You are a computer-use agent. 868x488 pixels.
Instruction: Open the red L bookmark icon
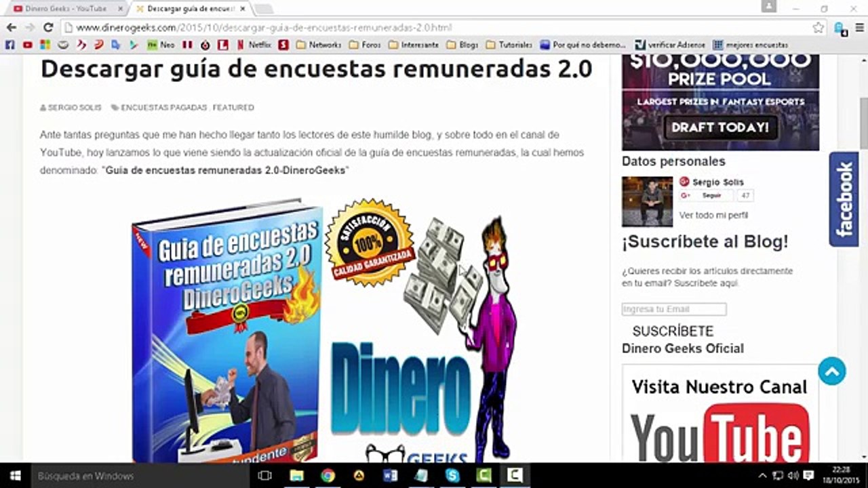click(222, 45)
